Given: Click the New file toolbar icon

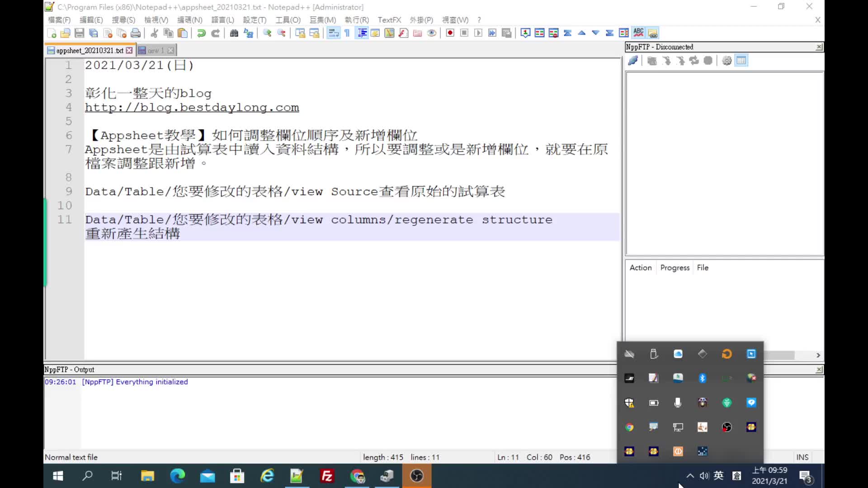Looking at the screenshot, I should pos(52,33).
